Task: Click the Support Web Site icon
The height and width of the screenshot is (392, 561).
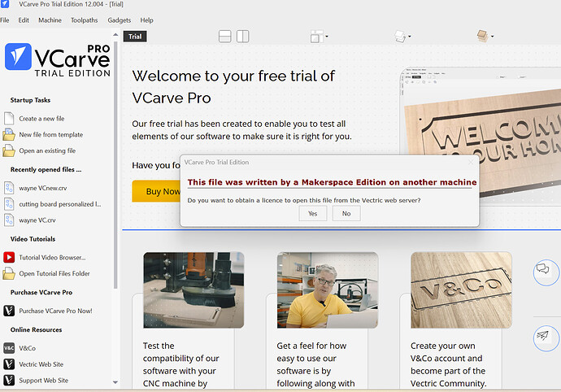Action: tap(9, 380)
